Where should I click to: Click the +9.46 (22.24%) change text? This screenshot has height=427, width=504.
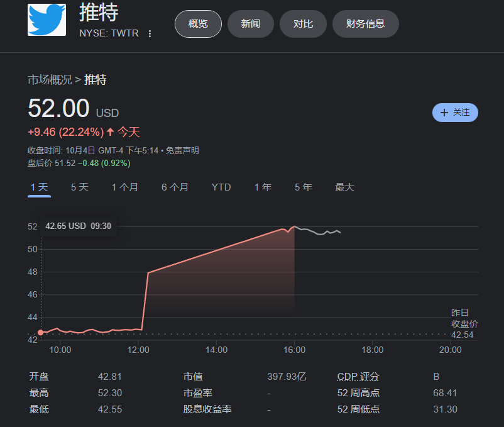tap(66, 132)
